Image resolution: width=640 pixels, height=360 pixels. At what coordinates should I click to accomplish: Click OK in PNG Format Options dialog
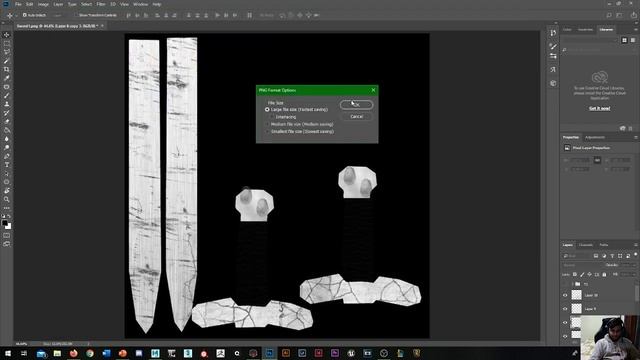[356, 105]
